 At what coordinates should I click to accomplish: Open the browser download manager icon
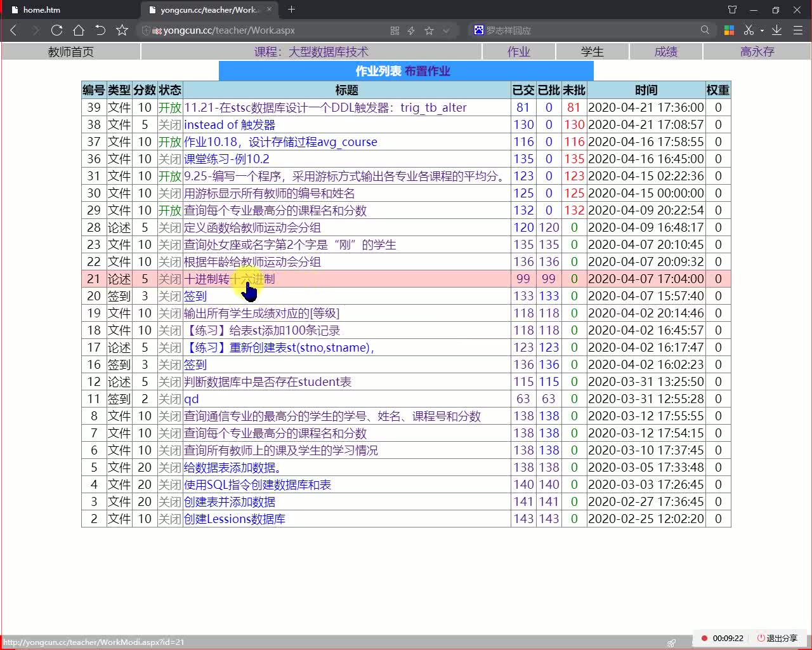776,30
